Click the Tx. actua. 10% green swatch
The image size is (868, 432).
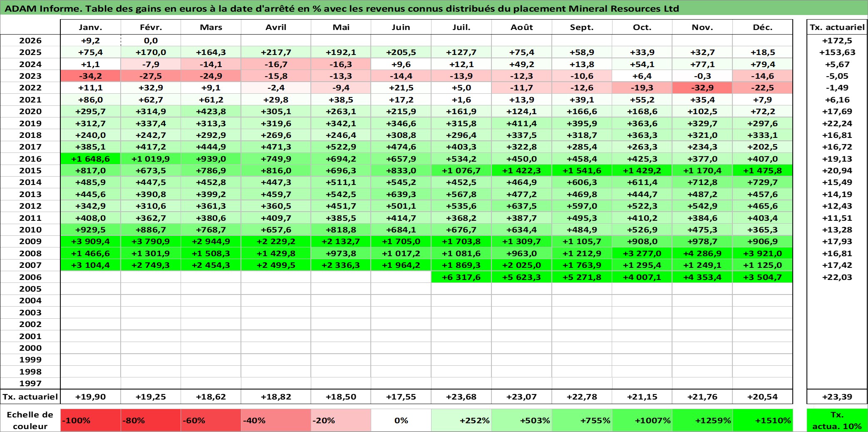click(x=837, y=420)
